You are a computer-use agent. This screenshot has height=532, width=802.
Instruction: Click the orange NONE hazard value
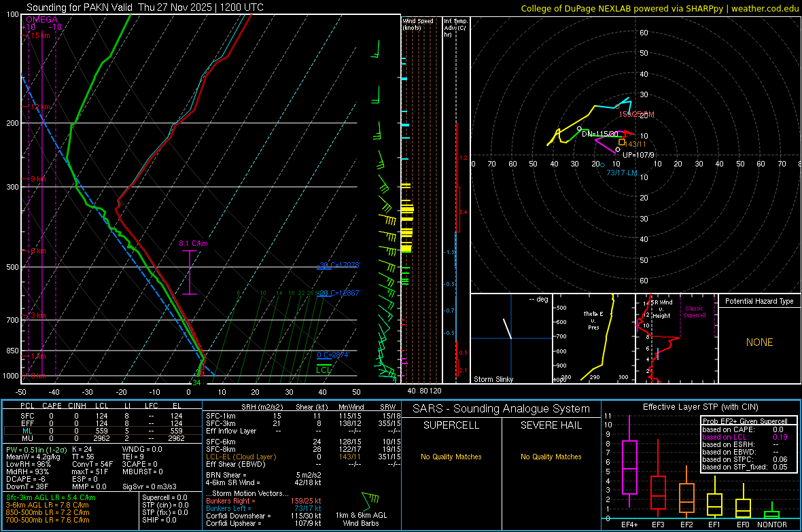click(759, 342)
